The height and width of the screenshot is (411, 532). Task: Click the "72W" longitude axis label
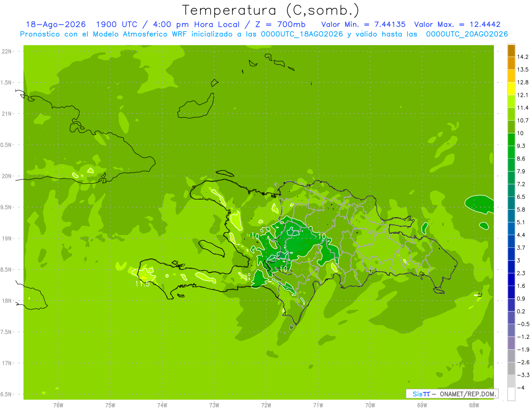(266, 405)
